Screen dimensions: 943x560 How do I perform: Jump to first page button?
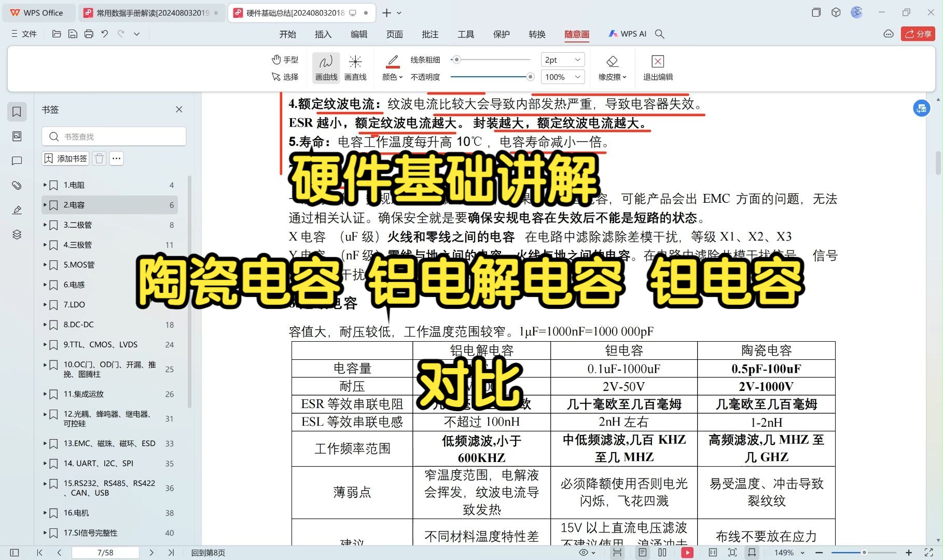click(x=39, y=553)
